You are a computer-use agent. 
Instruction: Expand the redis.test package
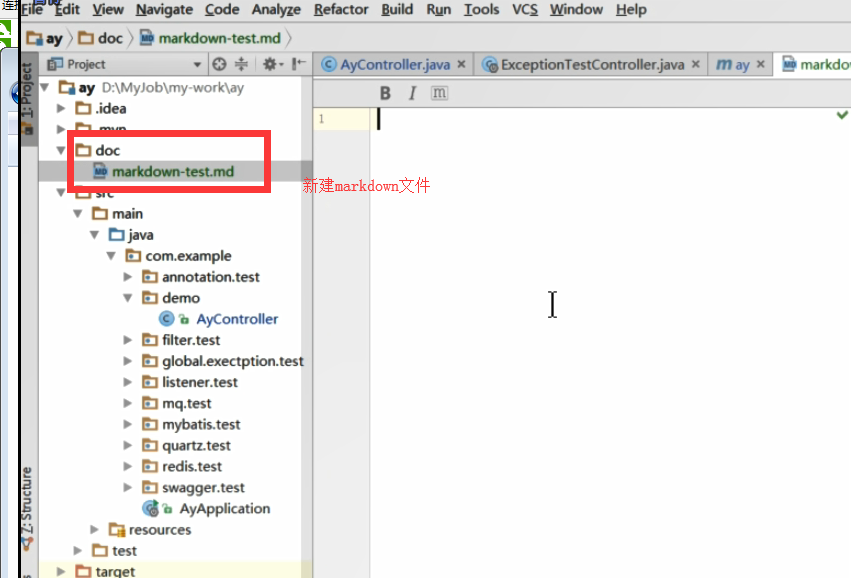[128, 466]
